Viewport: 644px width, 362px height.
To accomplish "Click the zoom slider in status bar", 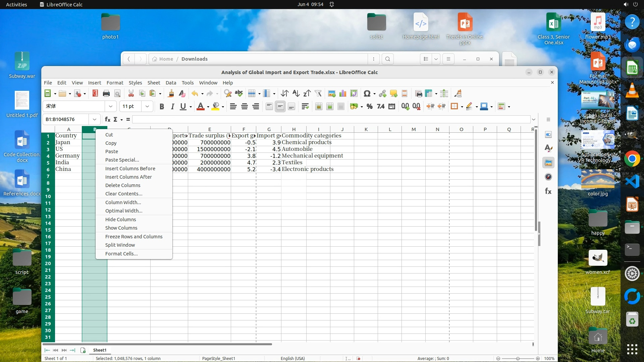I will [518, 359].
